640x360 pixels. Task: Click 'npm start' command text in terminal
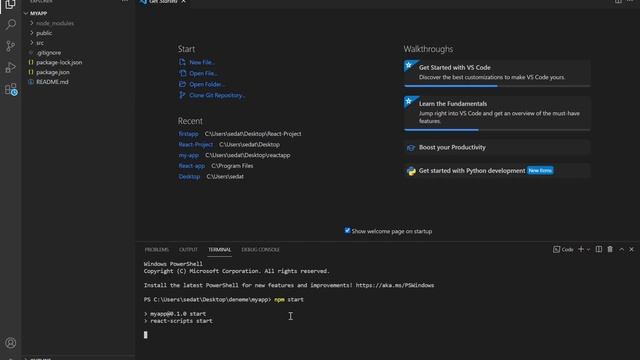click(289, 300)
